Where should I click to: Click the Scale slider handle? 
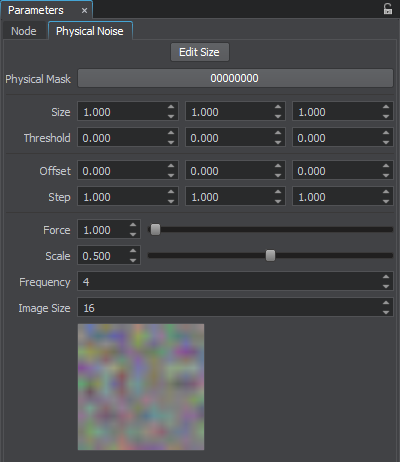(270, 256)
